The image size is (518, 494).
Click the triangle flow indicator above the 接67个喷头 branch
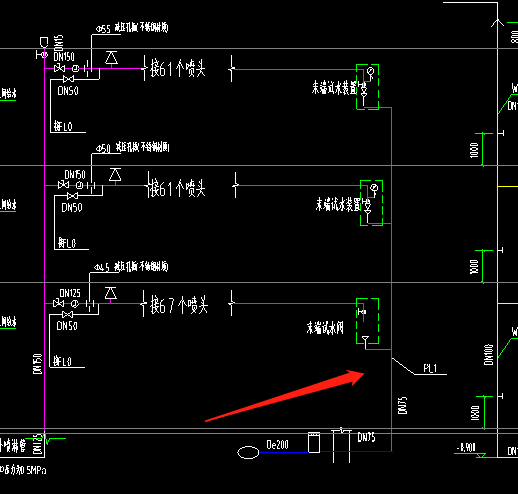[111, 293]
